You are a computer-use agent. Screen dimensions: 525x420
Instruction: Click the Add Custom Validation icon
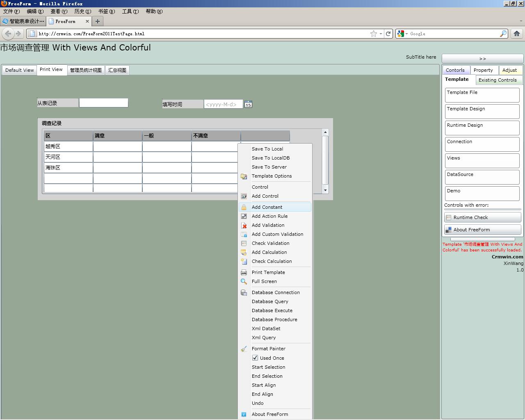click(x=244, y=235)
